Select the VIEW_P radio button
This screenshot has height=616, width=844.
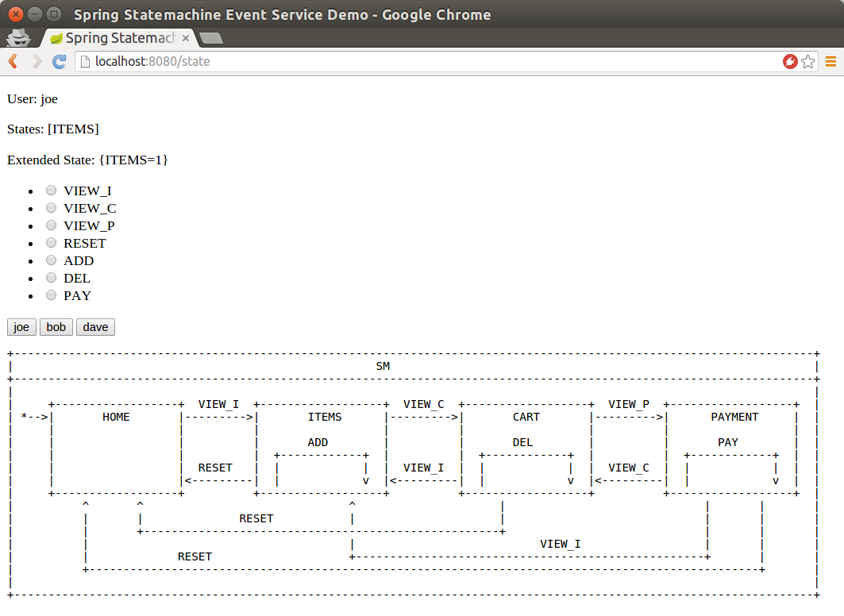pyautogui.click(x=51, y=225)
